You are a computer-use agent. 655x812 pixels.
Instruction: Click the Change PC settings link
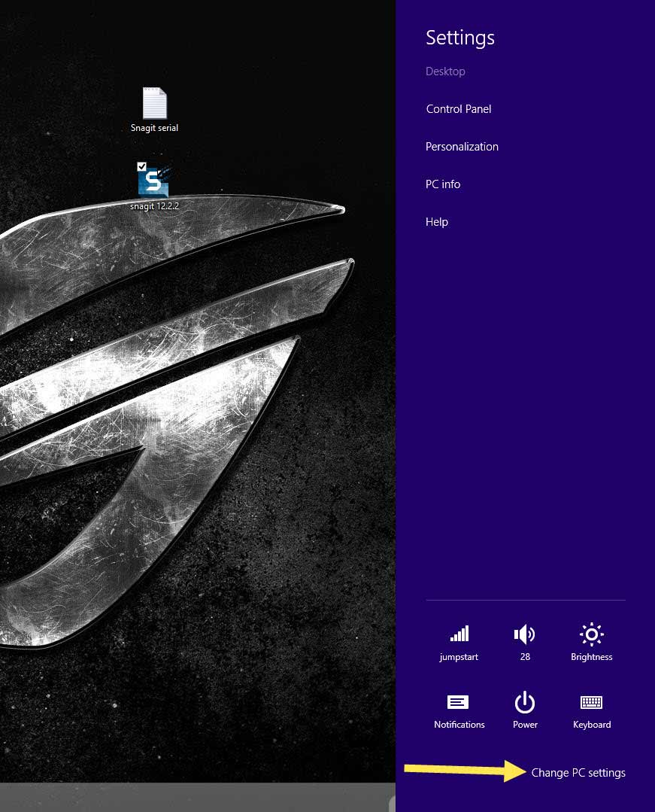(578, 773)
